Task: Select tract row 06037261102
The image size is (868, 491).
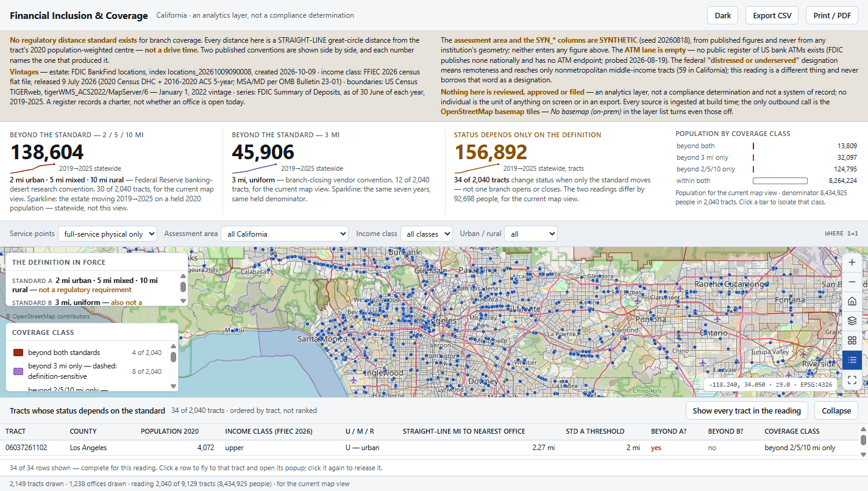Action: tap(429, 448)
